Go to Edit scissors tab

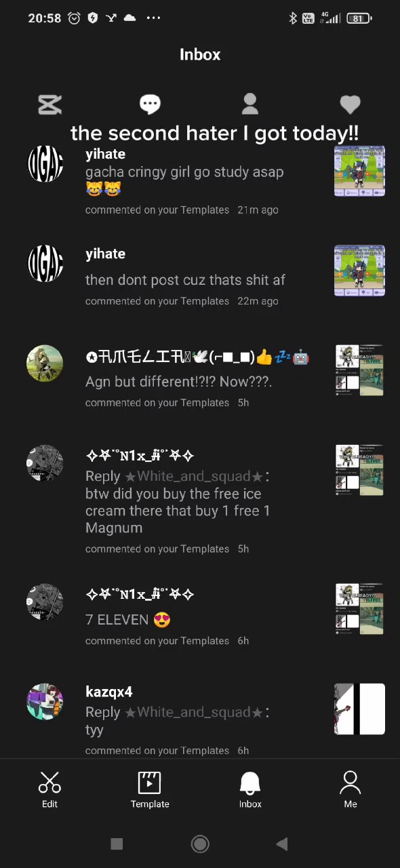(49, 790)
